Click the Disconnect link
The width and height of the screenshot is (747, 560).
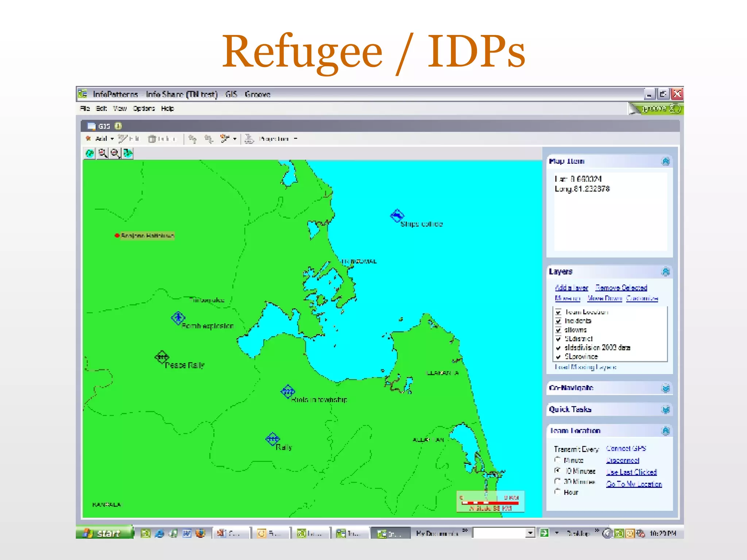pos(623,460)
